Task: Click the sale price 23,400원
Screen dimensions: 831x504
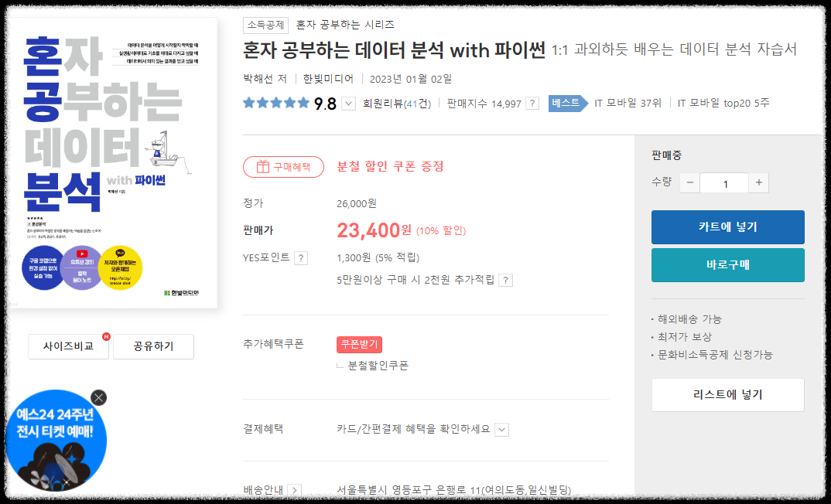Action: [374, 230]
